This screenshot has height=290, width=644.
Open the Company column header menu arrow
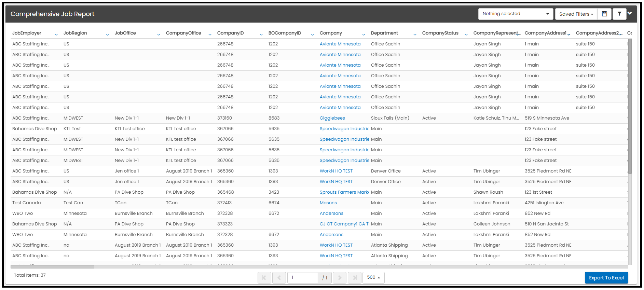pyautogui.click(x=364, y=34)
